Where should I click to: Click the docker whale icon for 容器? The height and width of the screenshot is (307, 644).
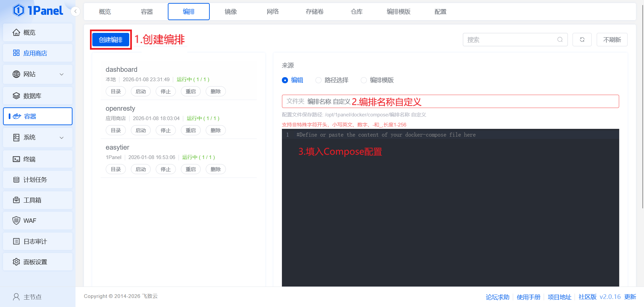pyautogui.click(x=17, y=116)
